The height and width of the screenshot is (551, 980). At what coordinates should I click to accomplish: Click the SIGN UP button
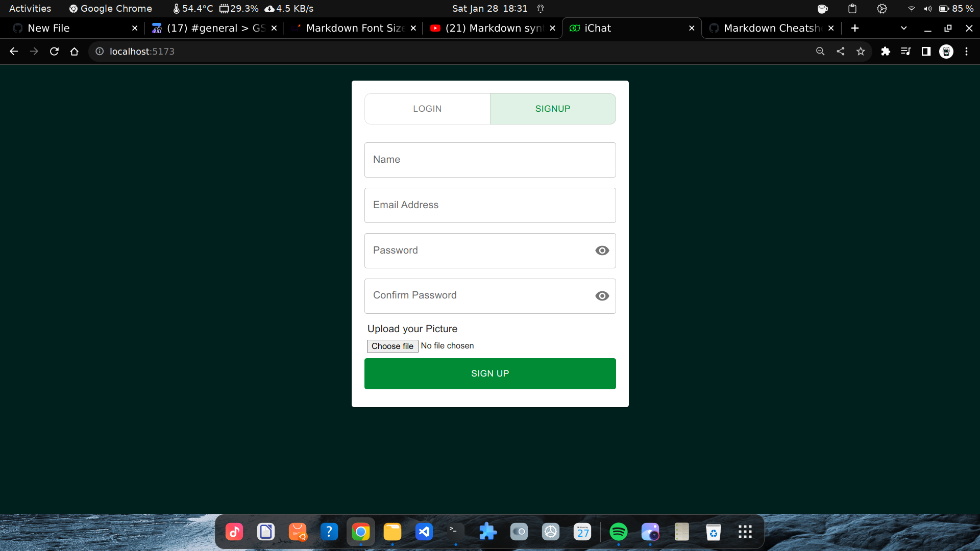point(490,373)
